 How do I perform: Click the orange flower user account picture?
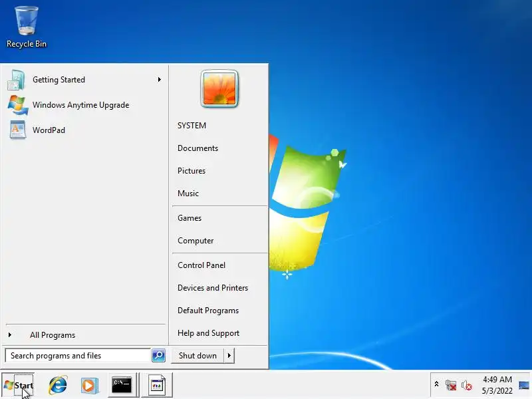tap(219, 89)
